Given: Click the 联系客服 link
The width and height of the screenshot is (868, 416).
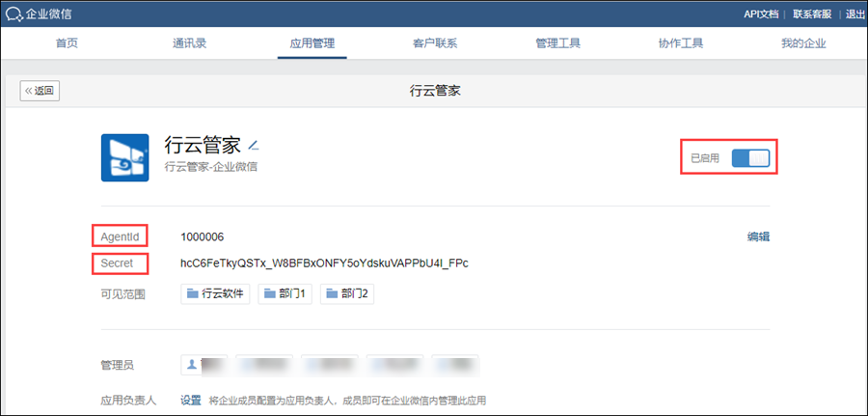Looking at the screenshot, I should click(x=812, y=14).
